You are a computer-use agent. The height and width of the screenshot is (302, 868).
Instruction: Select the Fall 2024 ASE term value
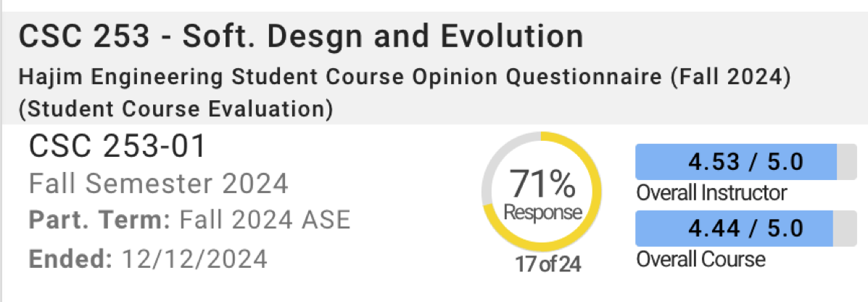pyautogui.click(x=265, y=220)
